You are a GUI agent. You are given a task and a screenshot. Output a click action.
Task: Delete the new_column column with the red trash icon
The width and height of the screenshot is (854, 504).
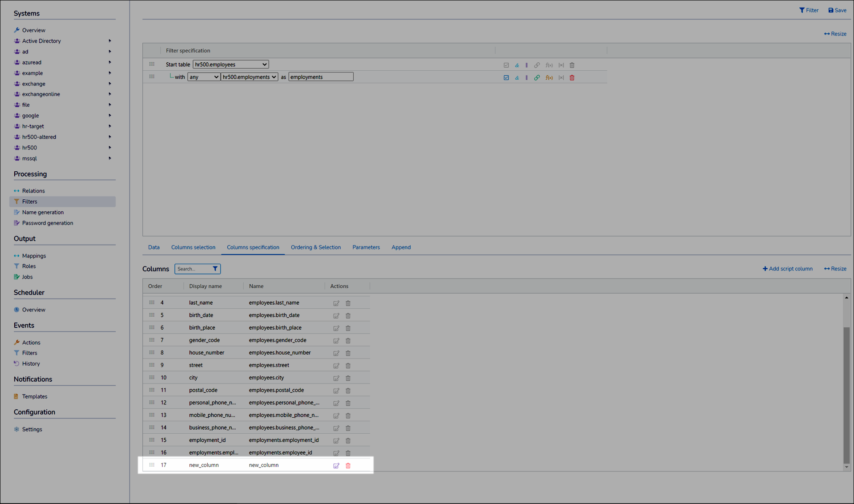348,465
